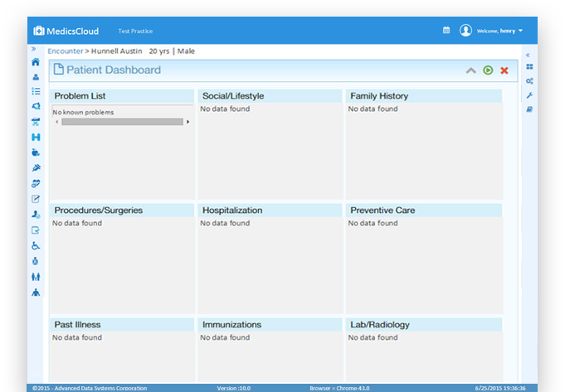Click the calendar icon in top header
Screen dimensions: 565x392
point(446,30)
